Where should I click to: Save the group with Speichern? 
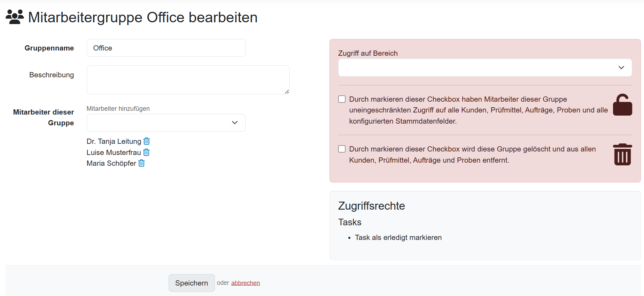click(192, 283)
